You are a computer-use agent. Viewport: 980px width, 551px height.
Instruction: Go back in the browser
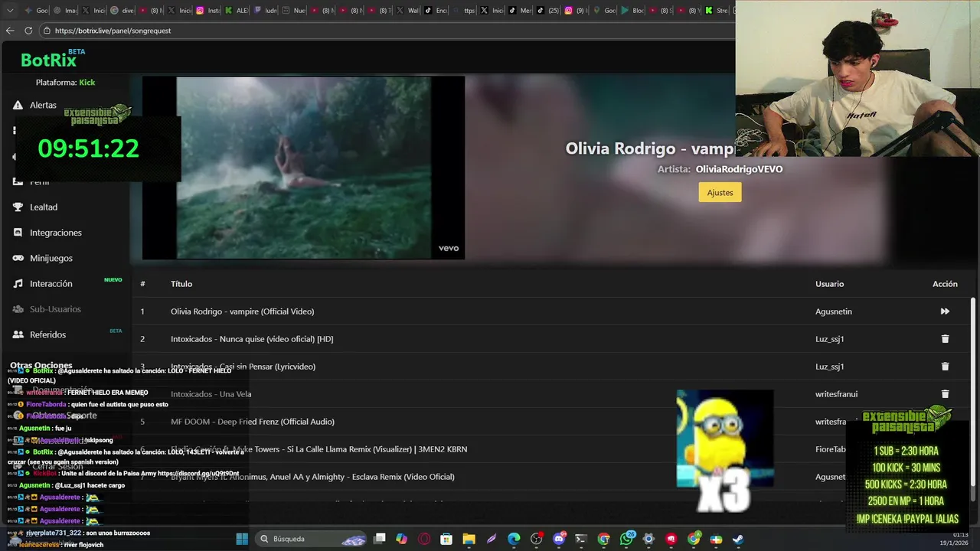click(10, 31)
